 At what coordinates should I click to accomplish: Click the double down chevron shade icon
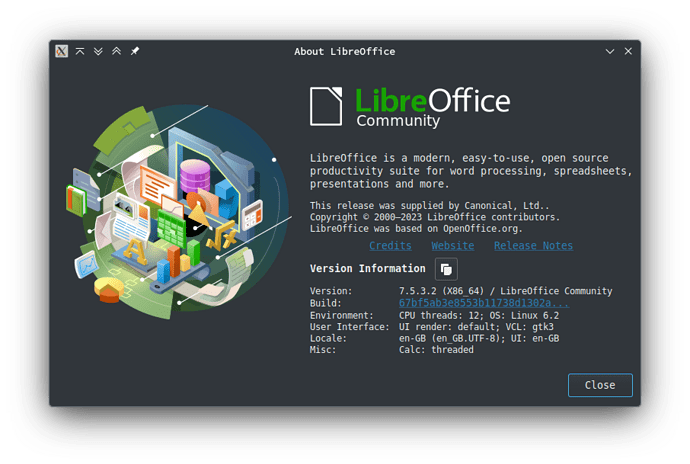coord(98,51)
